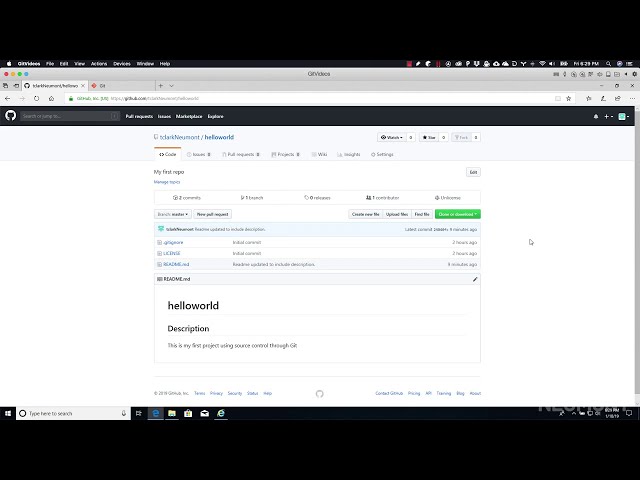The width and height of the screenshot is (640, 480).
Task: Open Marketplace in GitHub header
Action: point(189,116)
